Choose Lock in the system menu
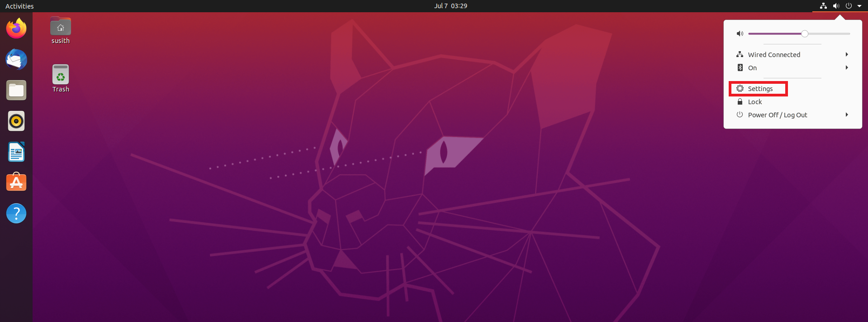 click(x=754, y=102)
